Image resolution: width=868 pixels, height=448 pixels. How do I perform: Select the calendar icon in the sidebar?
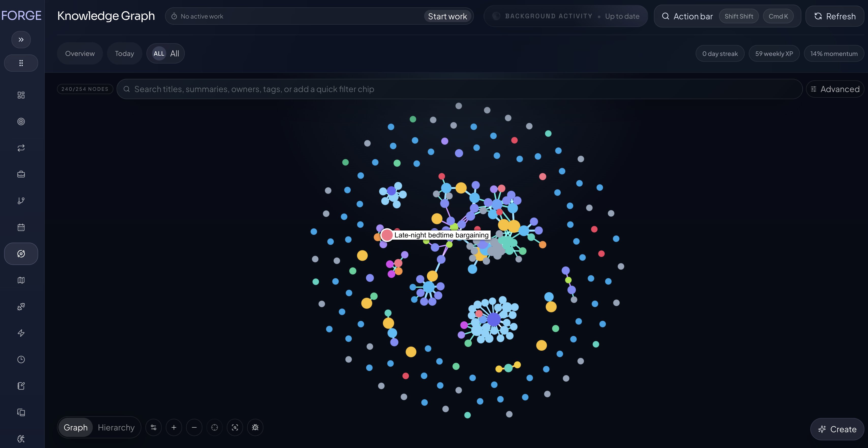click(x=21, y=227)
